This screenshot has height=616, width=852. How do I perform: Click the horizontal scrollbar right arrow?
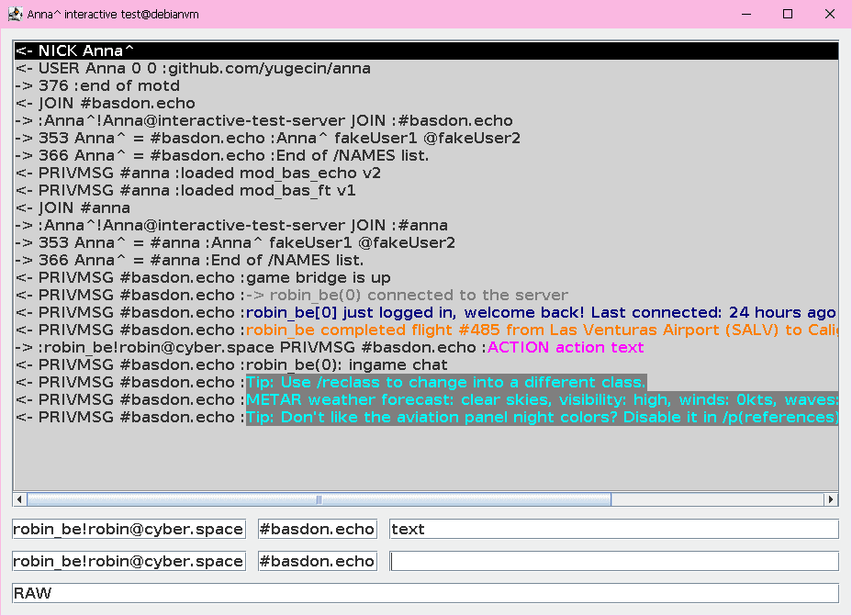(x=831, y=500)
